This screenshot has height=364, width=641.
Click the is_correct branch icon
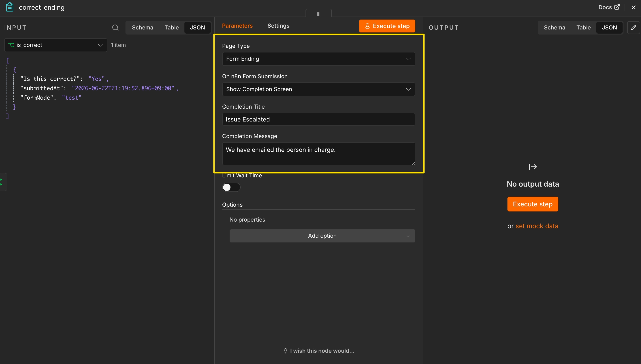point(11,45)
